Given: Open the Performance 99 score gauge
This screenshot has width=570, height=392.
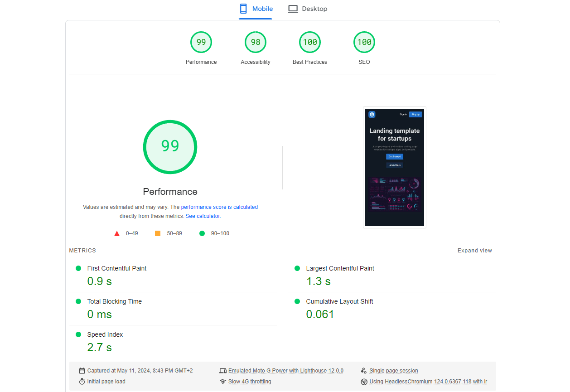Looking at the screenshot, I should pyautogui.click(x=201, y=42).
